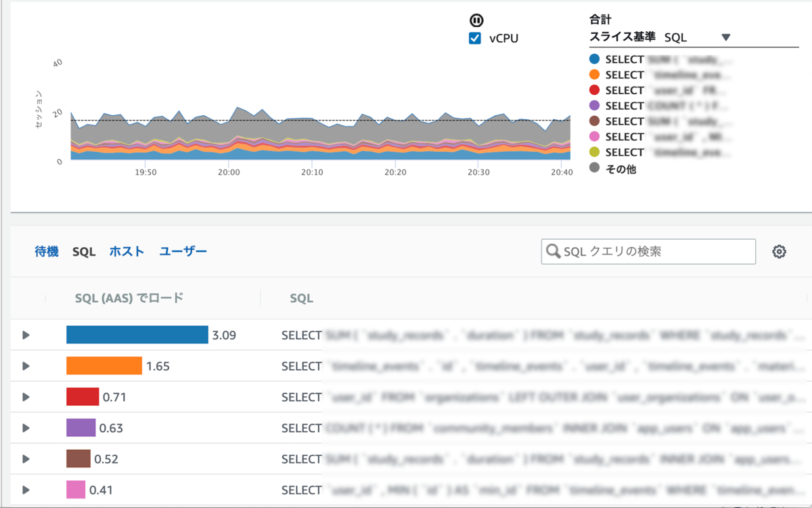This screenshot has width=812, height=508.
Task: Click the blue legend dot
Action: click(595, 60)
